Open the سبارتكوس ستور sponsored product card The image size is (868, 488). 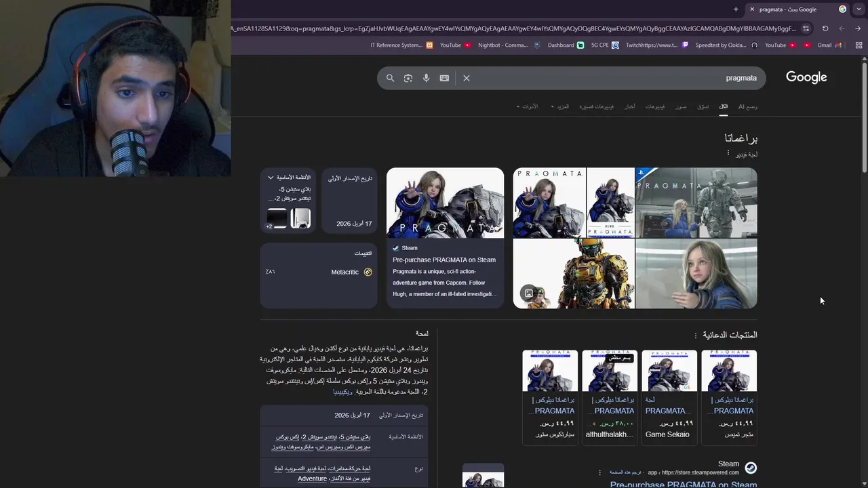[x=550, y=397]
